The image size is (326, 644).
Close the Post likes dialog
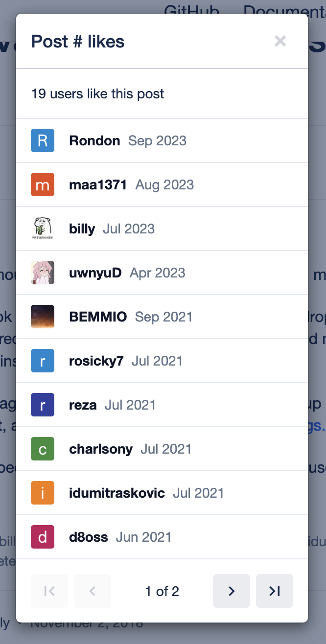(x=280, y=41)
